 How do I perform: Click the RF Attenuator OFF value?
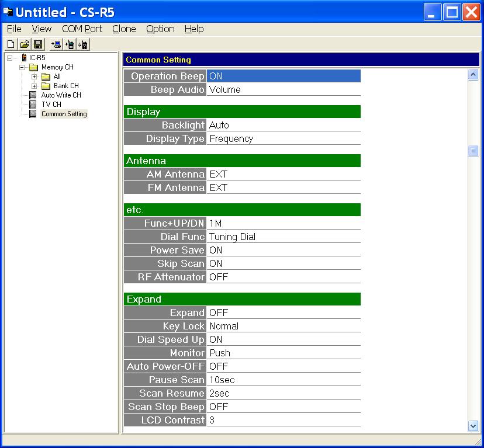pyautogui.click(x=284, y=277)
